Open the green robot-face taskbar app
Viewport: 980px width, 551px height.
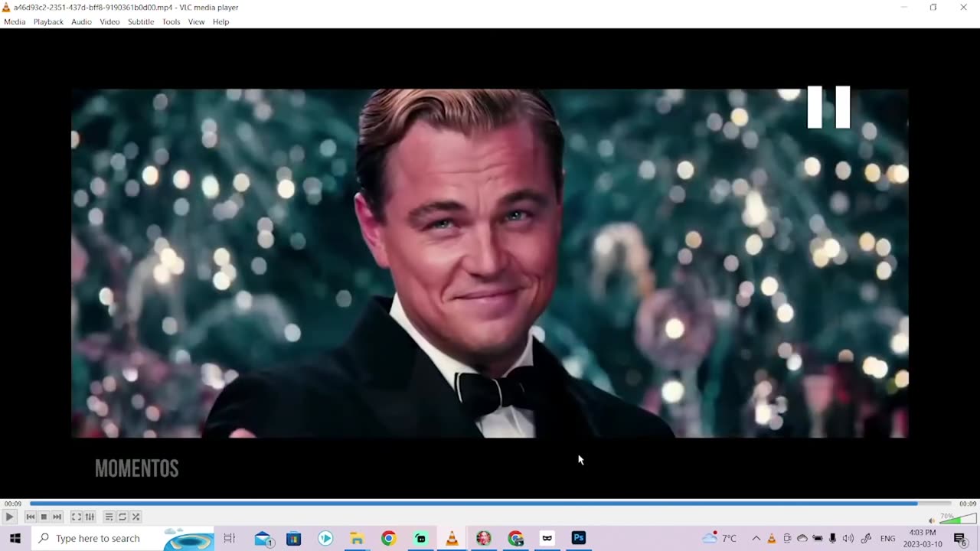coord(420,539)
